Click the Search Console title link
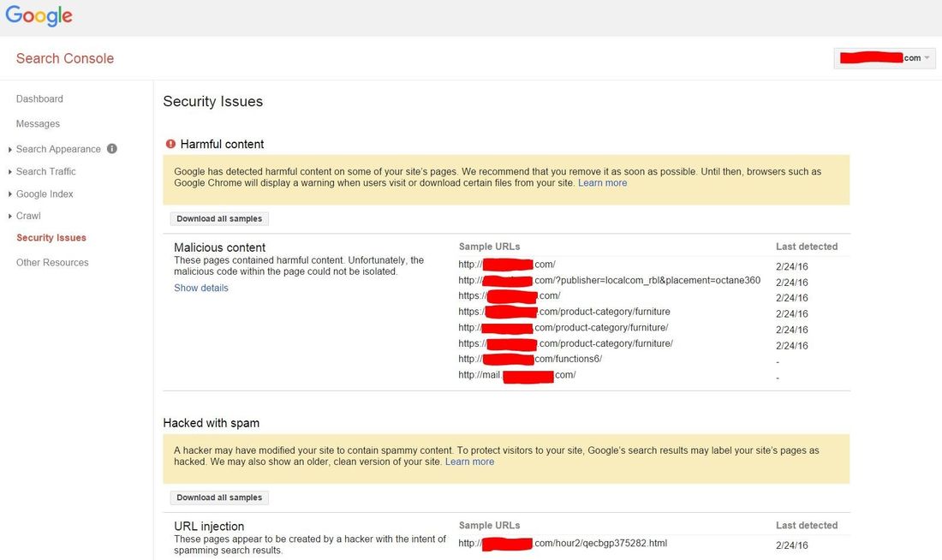The width and height of the screenshot is (942, 560). point(65,58)
